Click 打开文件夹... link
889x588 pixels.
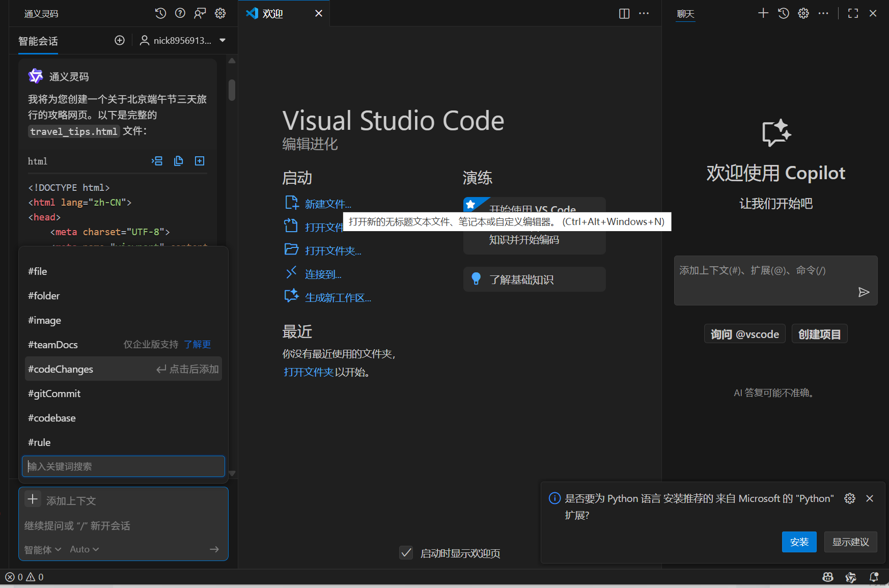point(333,251)
